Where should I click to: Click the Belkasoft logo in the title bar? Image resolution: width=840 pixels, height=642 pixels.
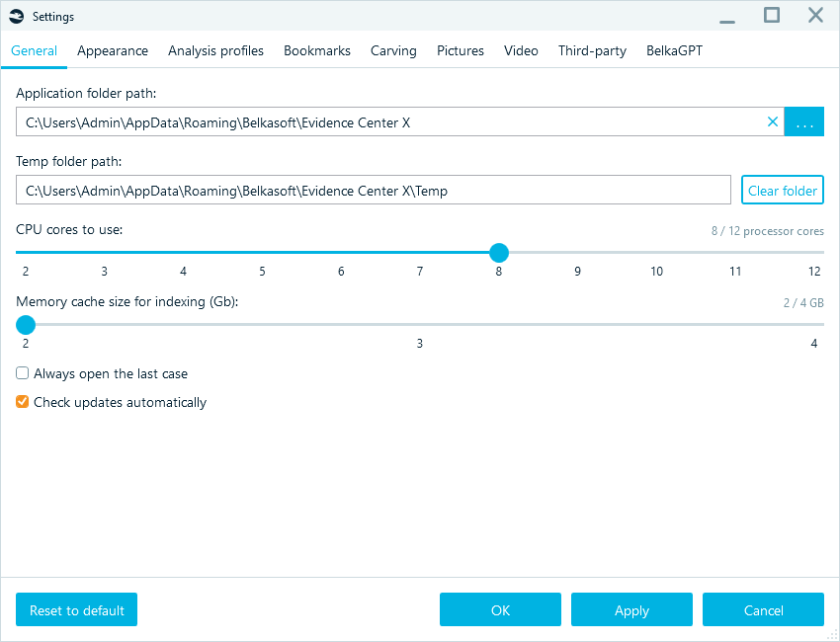coord(16,16)
